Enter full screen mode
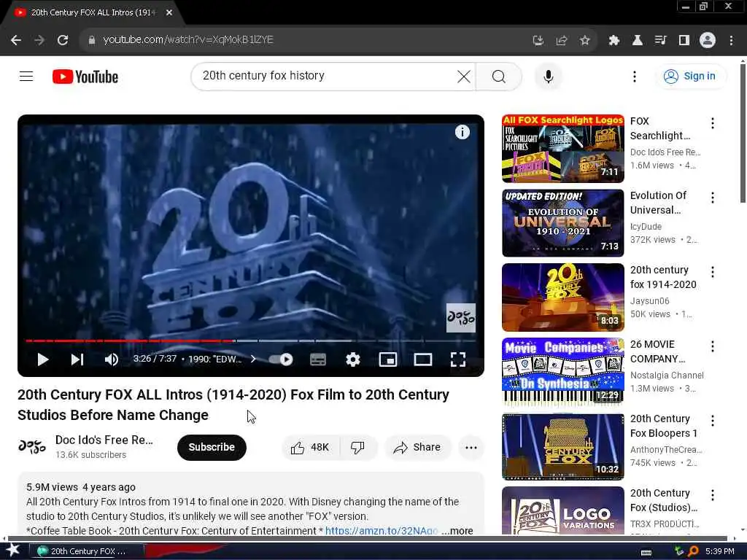Viewport: 747px width, 560px height. click(458, 359)
